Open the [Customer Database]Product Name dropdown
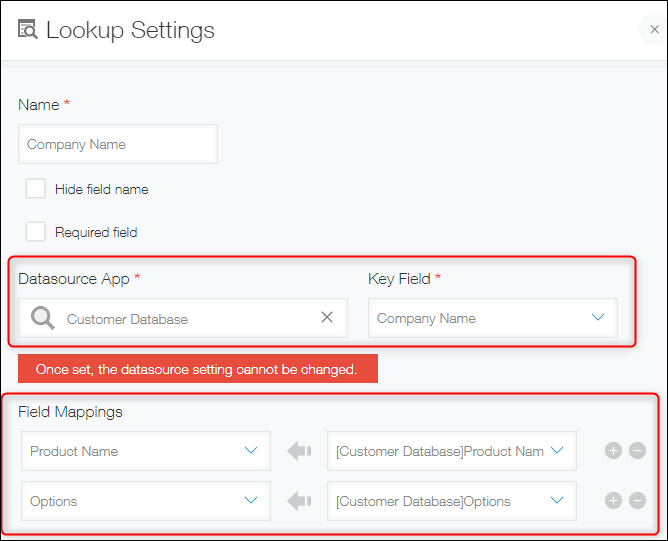Viewport: 668px width, 541px height. coord(451,451)
